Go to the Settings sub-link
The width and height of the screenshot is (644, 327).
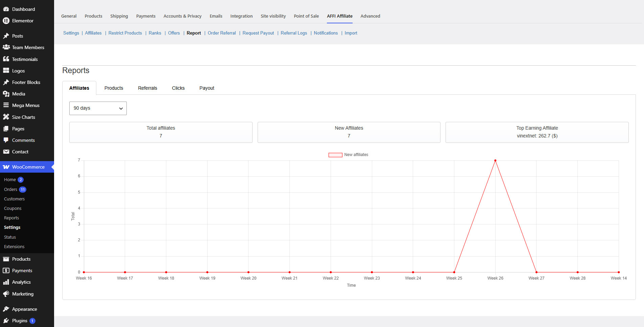[71, 33]
